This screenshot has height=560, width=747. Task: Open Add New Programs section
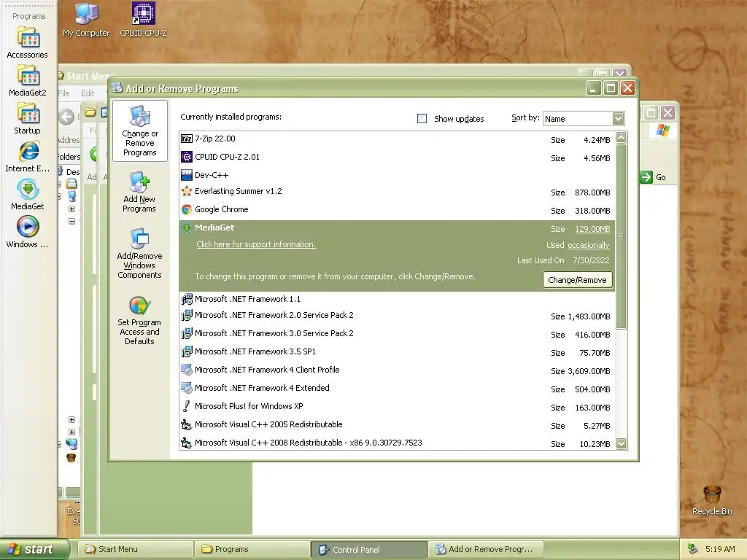tap(139, 192)
